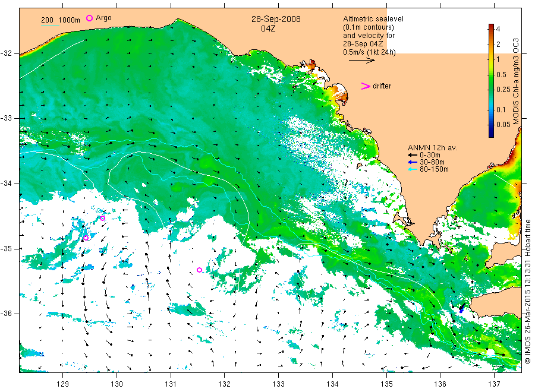The image size is (535, 392).
Task: Click the longitude label '130'
Action: 117,384
